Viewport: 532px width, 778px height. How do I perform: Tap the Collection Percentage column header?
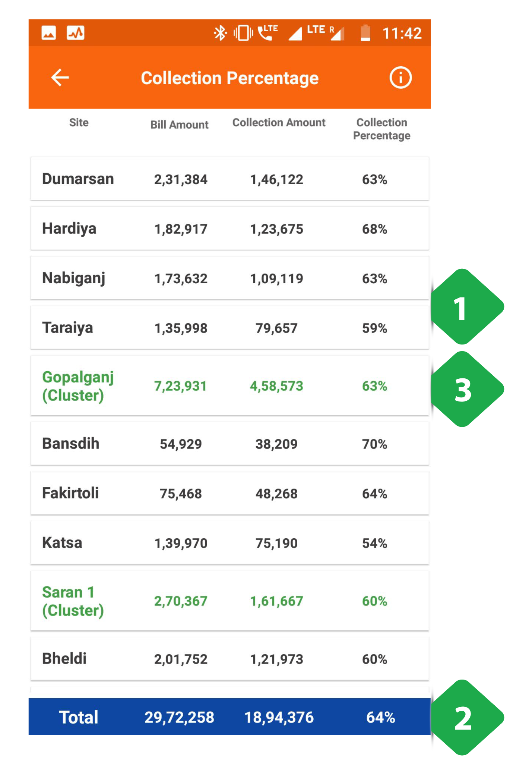click(x=381, y=129)
